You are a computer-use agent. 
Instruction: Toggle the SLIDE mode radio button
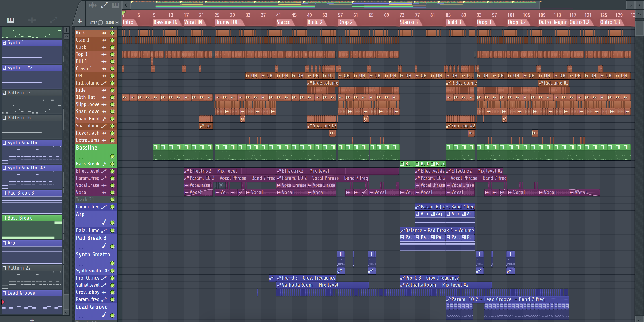pyautogui.click(x=117, y=23)
